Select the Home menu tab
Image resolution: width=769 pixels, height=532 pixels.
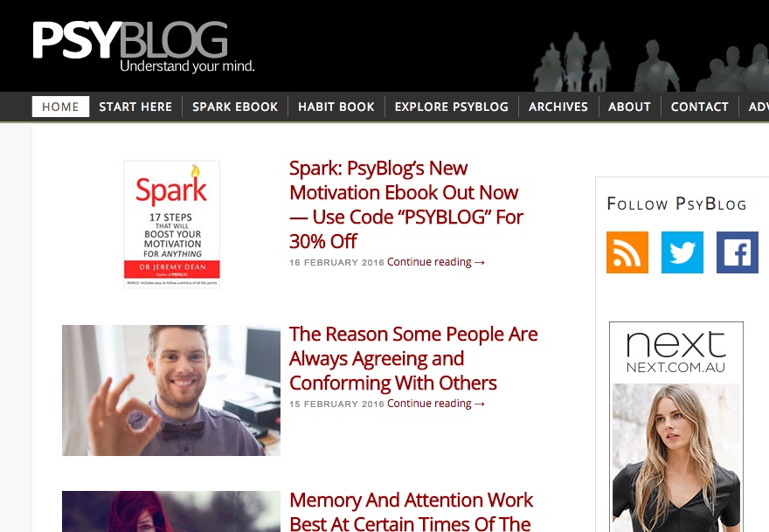point(60,107)
